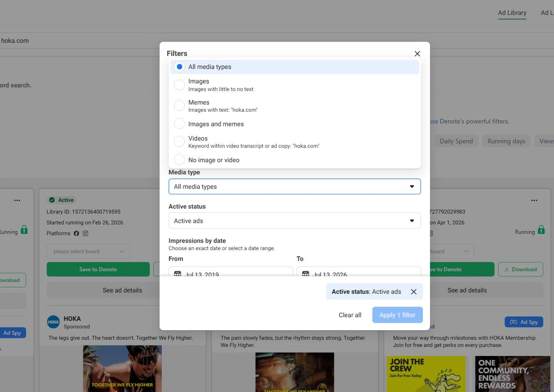Click Clear all filters
Screen dimensions: 554x392
click(x=350, y=315)
